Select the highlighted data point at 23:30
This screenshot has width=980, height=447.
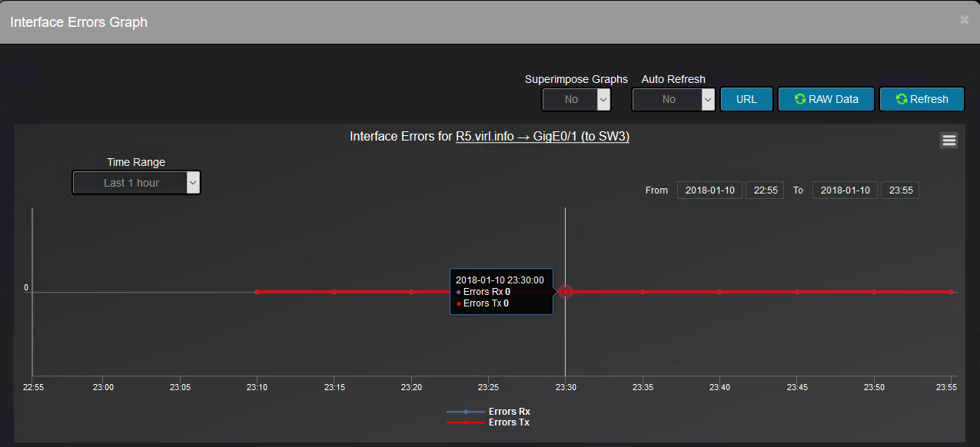coord(565,292)
